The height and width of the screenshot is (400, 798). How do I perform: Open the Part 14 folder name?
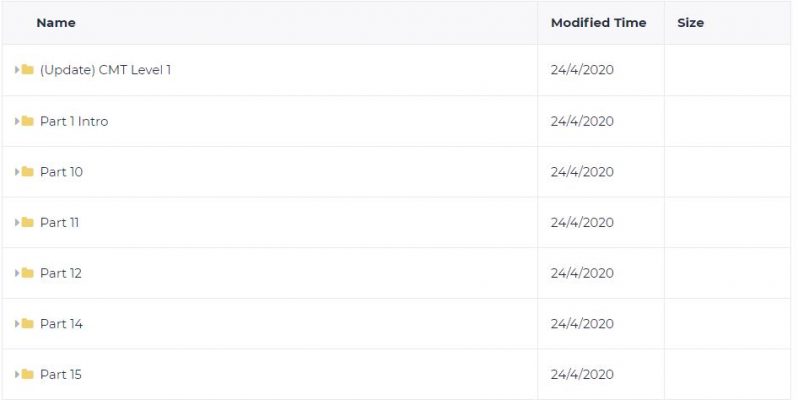click(x=61, y=324)
